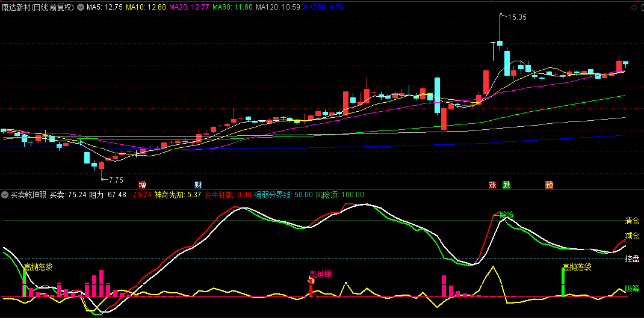644x318 pixels.
Task: Click the white 控盘 level label
Action: pos(632,258)
